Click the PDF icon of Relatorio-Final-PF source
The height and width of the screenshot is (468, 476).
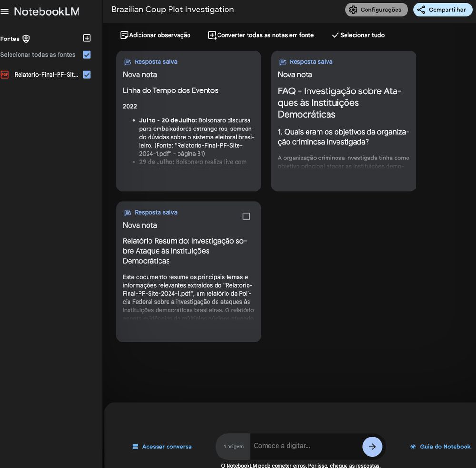pyautogui.click(x=5, y=75)
